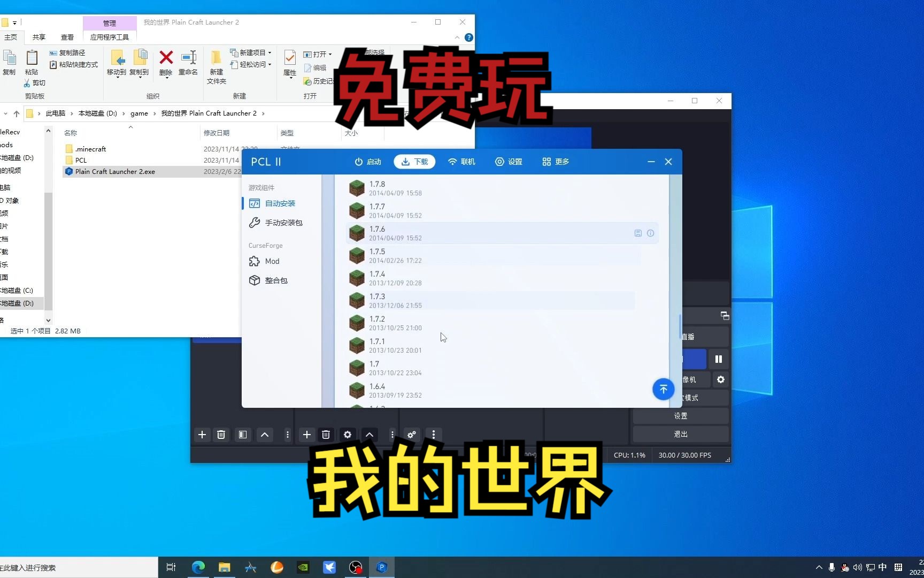
Task: Select the .minecraft folder
Action: click(x=90, y=149)
